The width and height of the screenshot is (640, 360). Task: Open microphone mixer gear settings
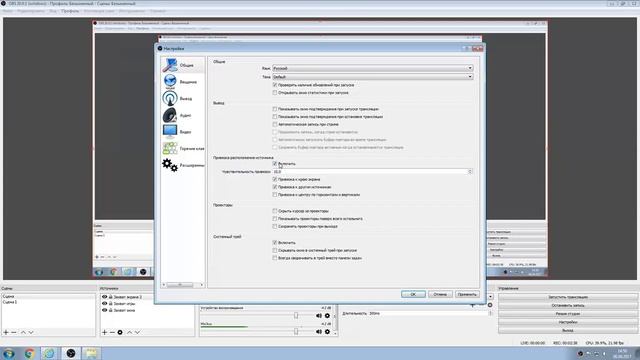tap(327, 332)
